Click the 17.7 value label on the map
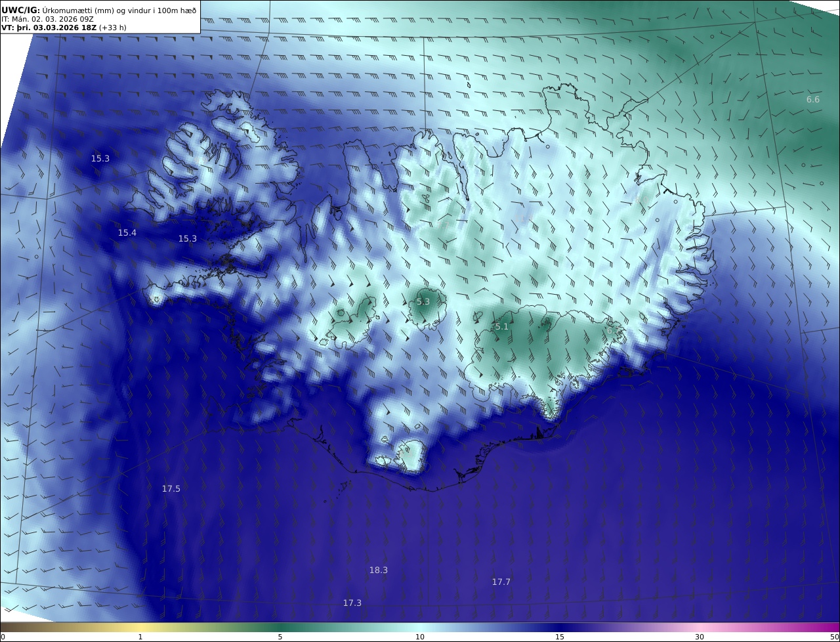The image size is (840, 642). (x=501, y=582)
